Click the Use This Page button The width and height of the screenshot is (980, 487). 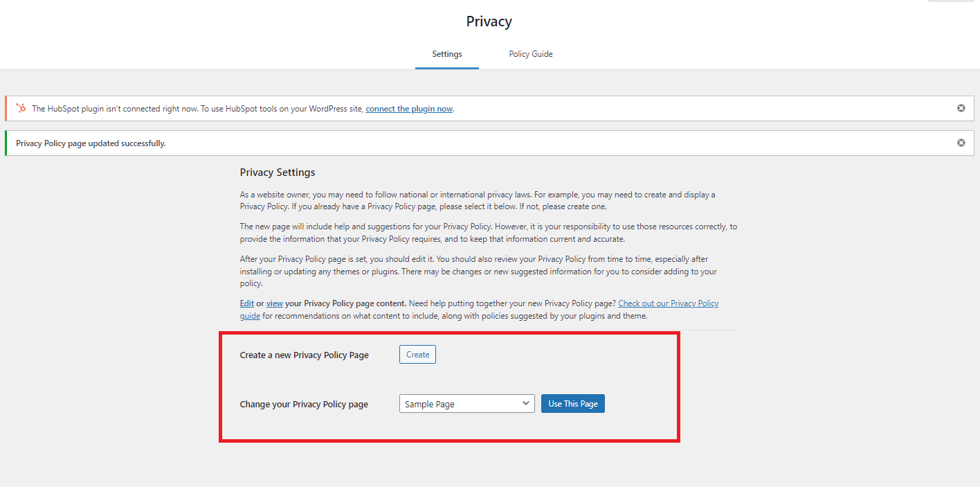pyautogui.click(x=573, y=404)
